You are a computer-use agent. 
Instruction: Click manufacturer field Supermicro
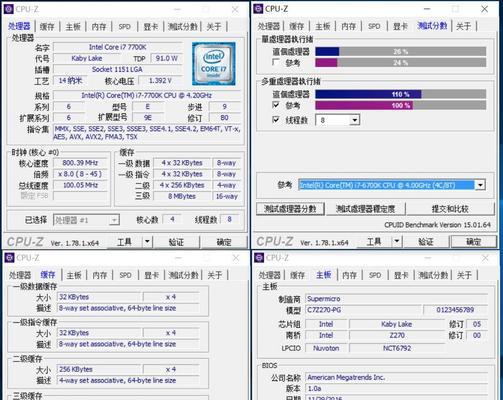pos(397,299)
